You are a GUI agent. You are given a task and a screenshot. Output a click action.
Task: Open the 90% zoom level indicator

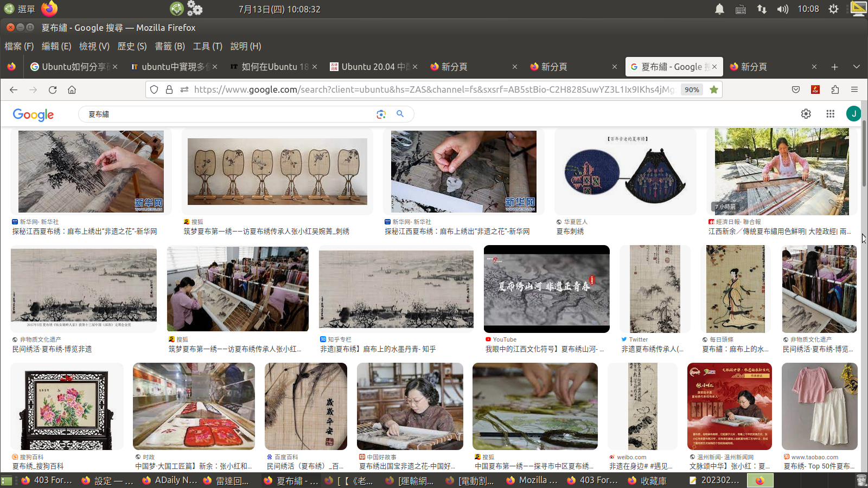coord(692,89)
